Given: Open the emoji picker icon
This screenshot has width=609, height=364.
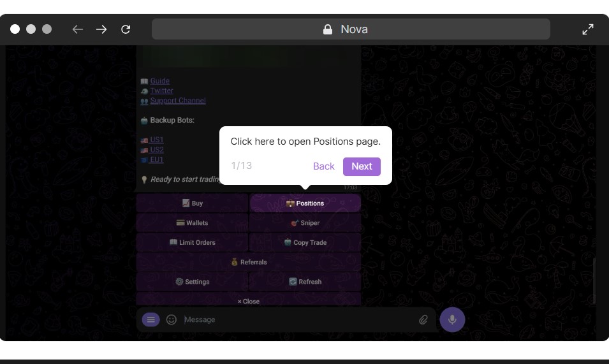Looking at the screenshot, I should click(172, 319).
